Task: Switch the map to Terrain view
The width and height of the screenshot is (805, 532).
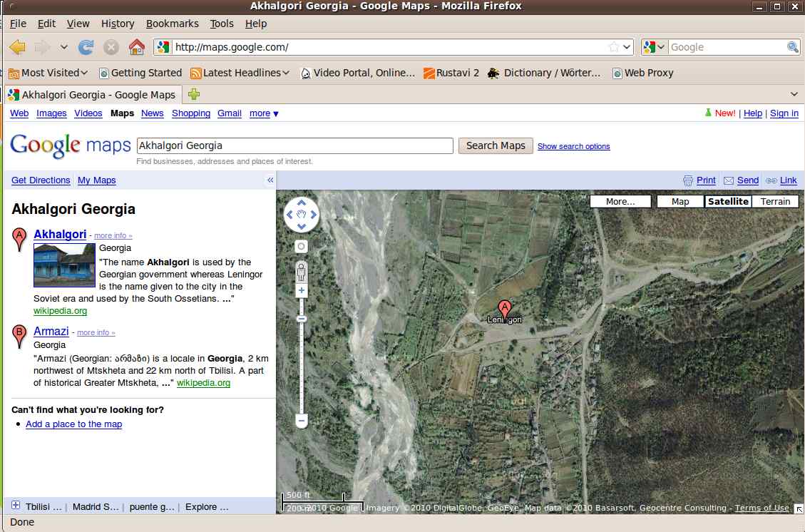Action: [x=775, y=201]
